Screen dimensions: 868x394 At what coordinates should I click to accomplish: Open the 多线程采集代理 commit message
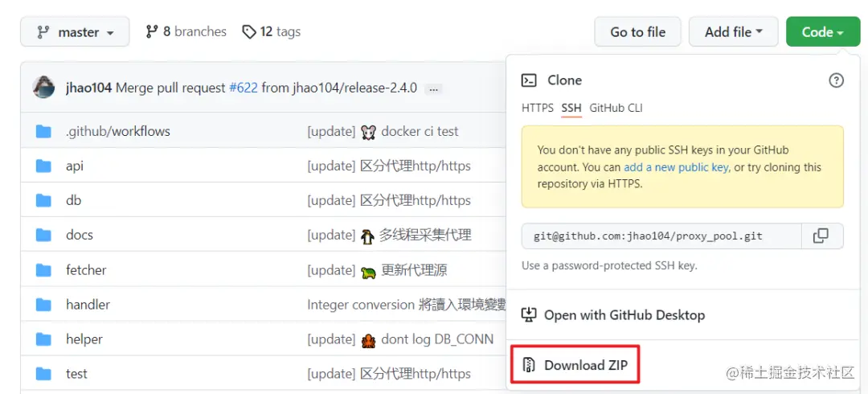[389, 235]
